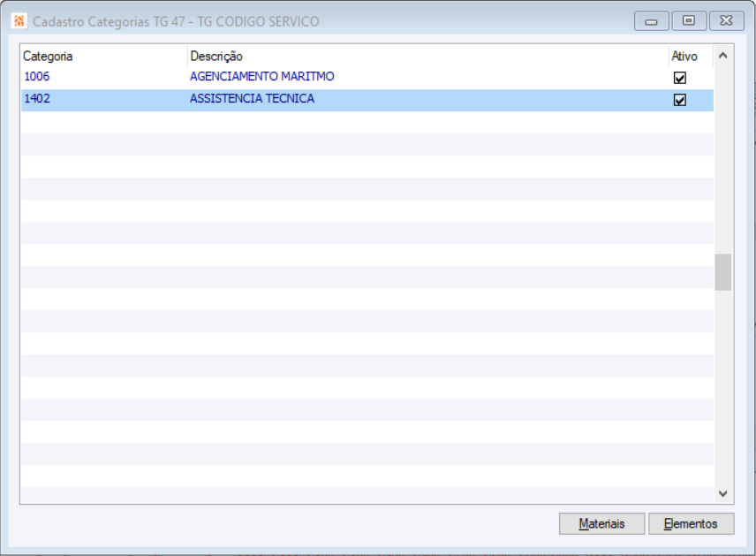Select the AGENCIAMENTO MARITMO description cell
The image size is (756, 556).
pos(262,77)
